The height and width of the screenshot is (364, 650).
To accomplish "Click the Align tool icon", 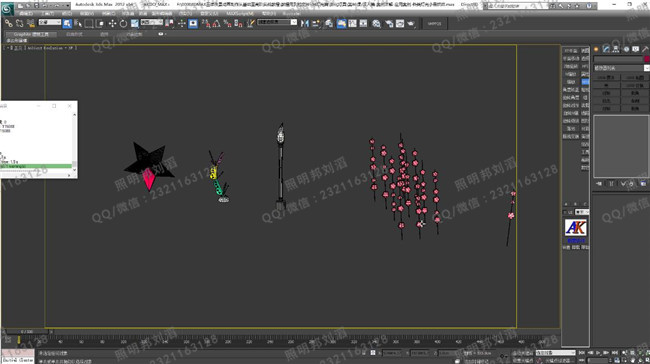I will tap(316, 24).
